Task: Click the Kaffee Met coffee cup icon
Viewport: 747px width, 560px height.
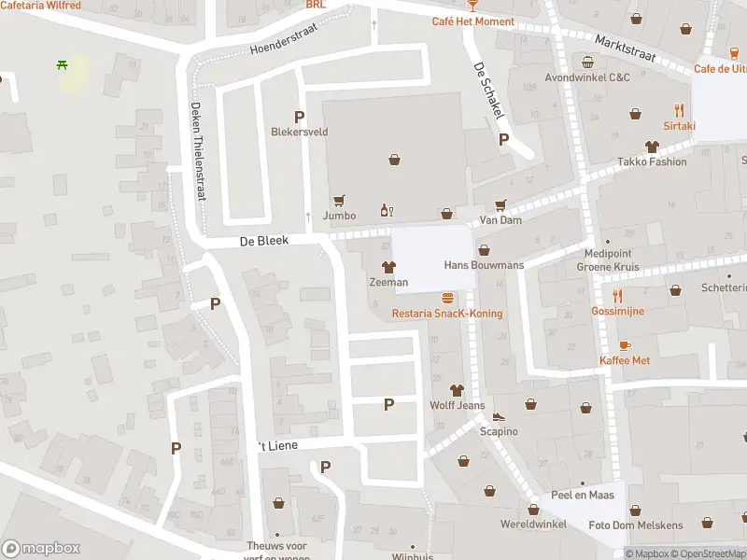Action: pos(625,345)
